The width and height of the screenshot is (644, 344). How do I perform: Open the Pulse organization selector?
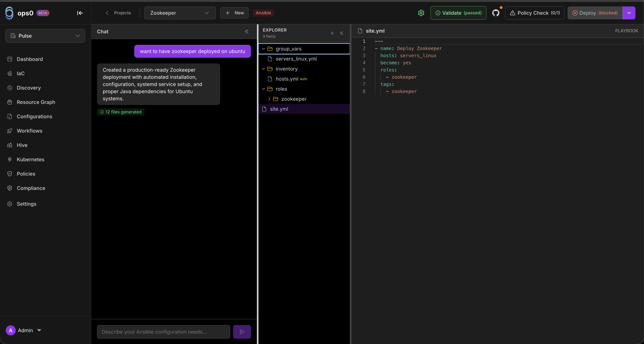(45, 36)
